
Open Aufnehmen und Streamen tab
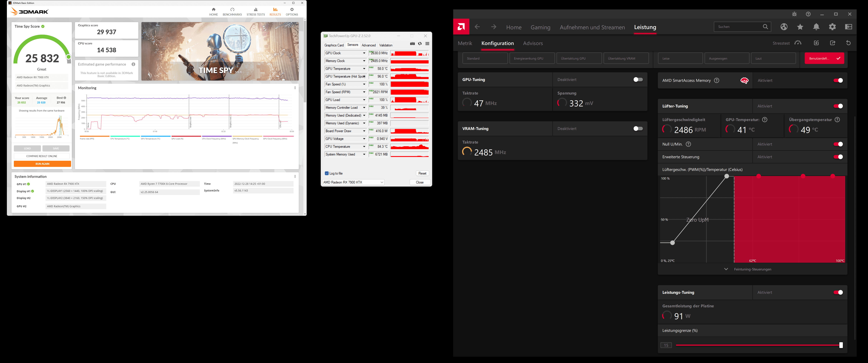(x=592, y=27)
